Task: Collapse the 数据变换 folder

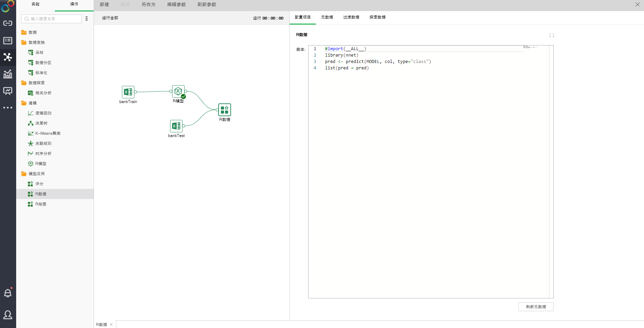Action: point(24,42)
